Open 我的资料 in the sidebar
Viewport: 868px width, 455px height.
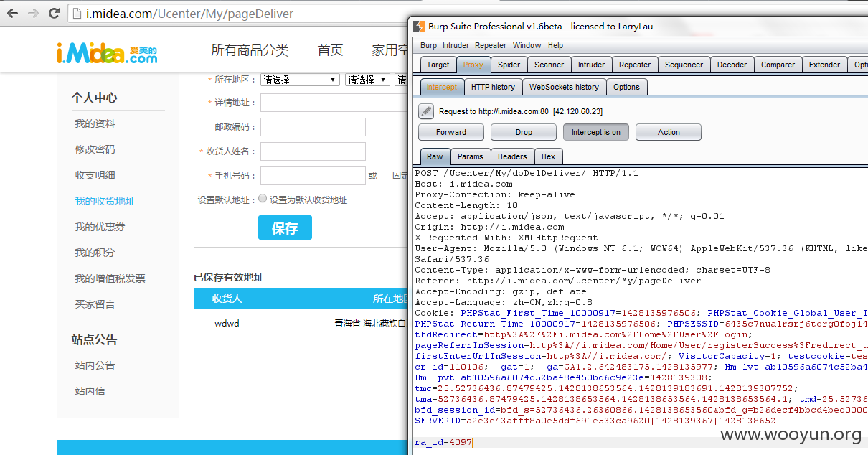[95, 123]
